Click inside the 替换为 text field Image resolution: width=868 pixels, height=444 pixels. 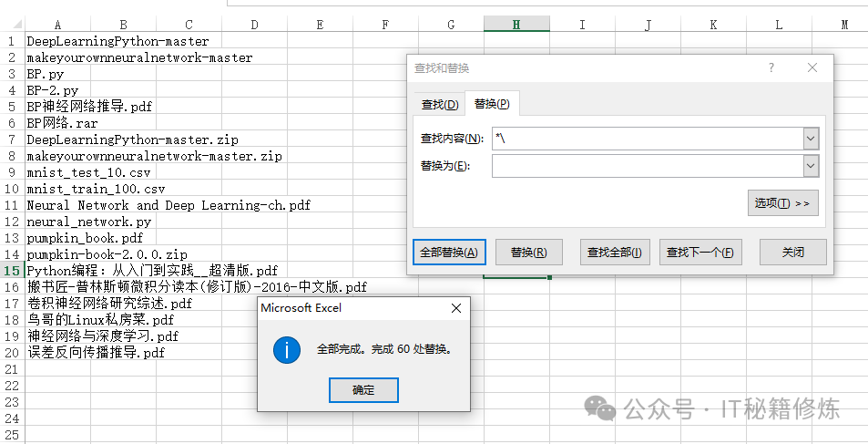647,166
